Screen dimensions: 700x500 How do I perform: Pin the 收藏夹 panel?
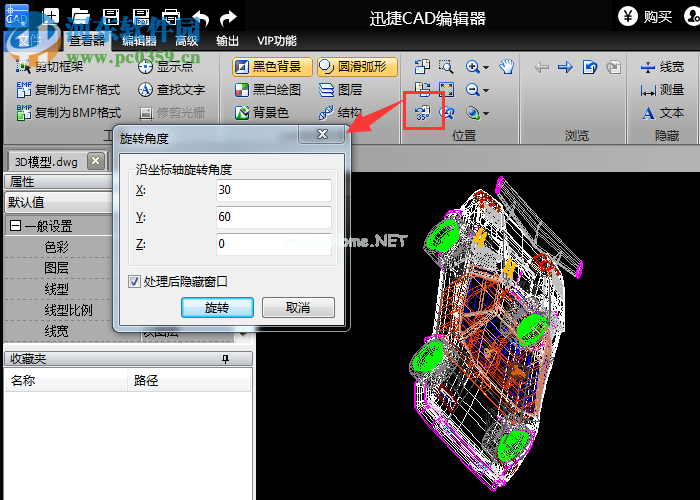coord(225,359)
